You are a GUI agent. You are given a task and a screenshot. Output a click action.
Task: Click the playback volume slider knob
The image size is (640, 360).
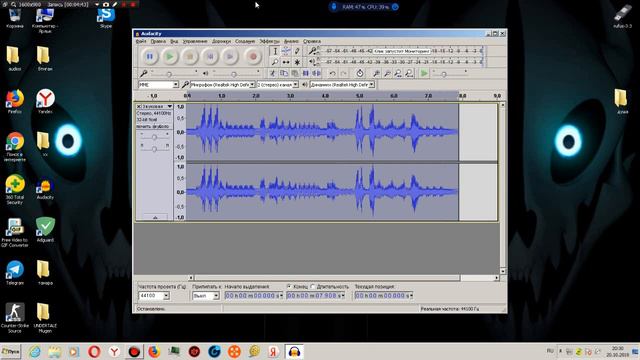pyautogui.click(x=233, y=74)
